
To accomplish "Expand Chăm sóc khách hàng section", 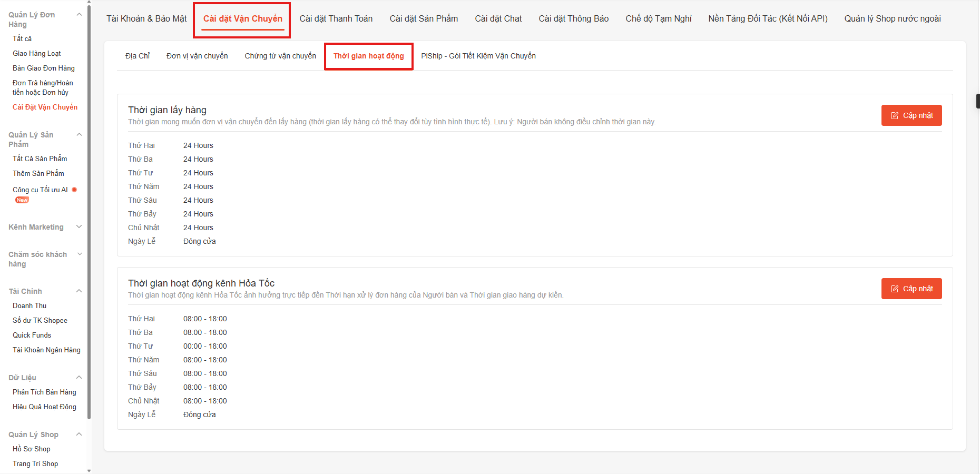I will tap(80, 254).
